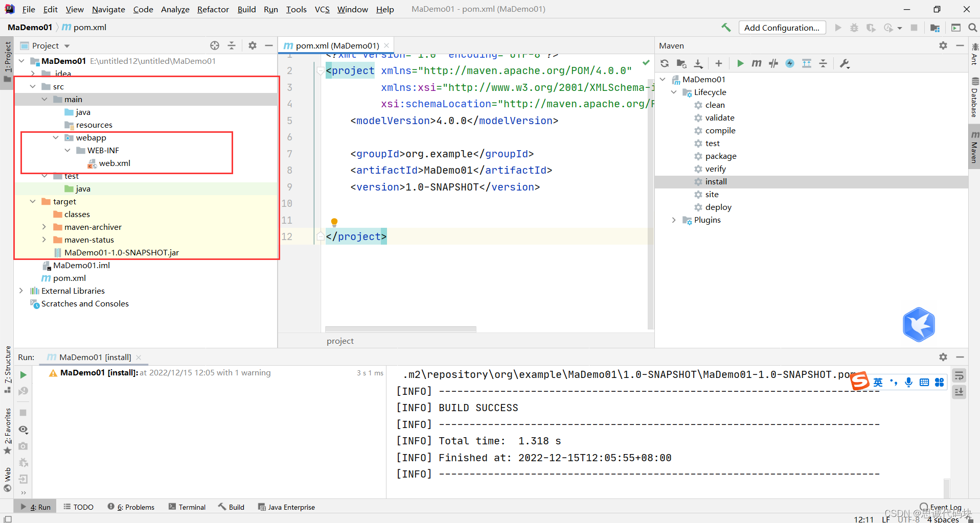Image resolution: width=980 pixels, height=523 pixels.
Task: Open the Project view dropdown
Action: [x=67, y=46]
